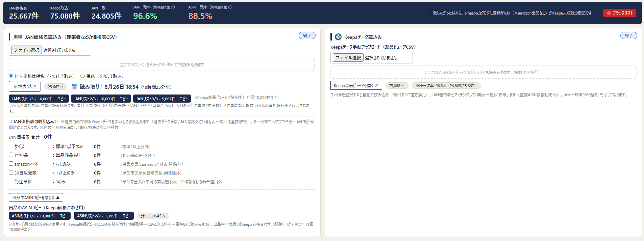Select the 税込(そのまま取込)radio option
The image size is (644, 241).
(82, 76)
